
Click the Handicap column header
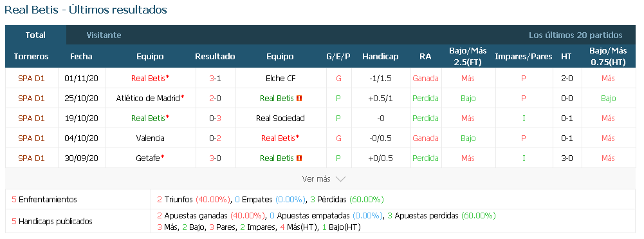(x=380, y=56)
